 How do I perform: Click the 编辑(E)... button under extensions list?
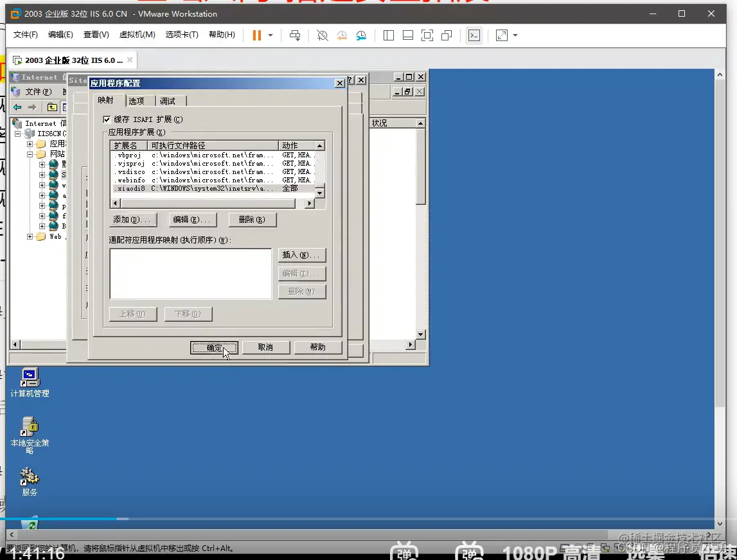coord(193,220)
